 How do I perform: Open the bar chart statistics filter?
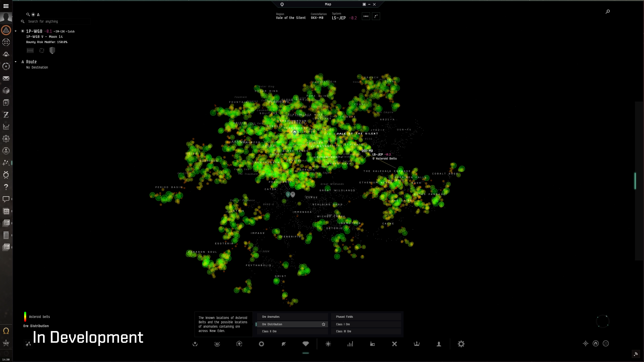(350, 344)
